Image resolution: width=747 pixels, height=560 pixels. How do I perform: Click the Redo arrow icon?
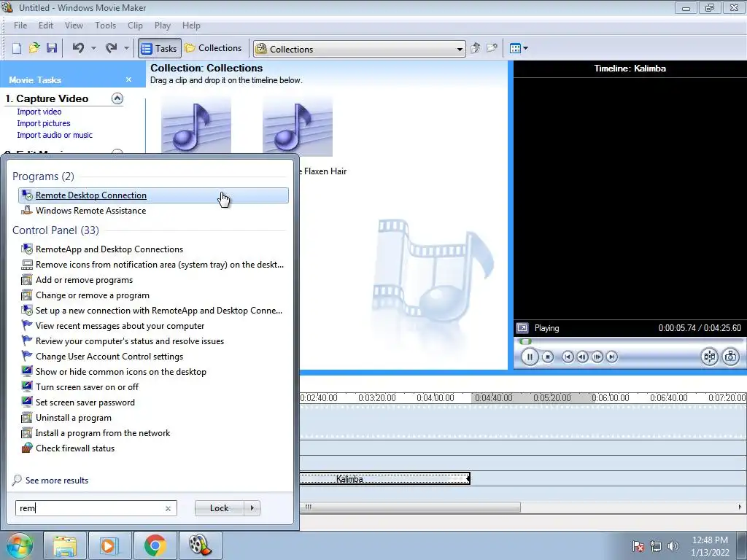111,48
